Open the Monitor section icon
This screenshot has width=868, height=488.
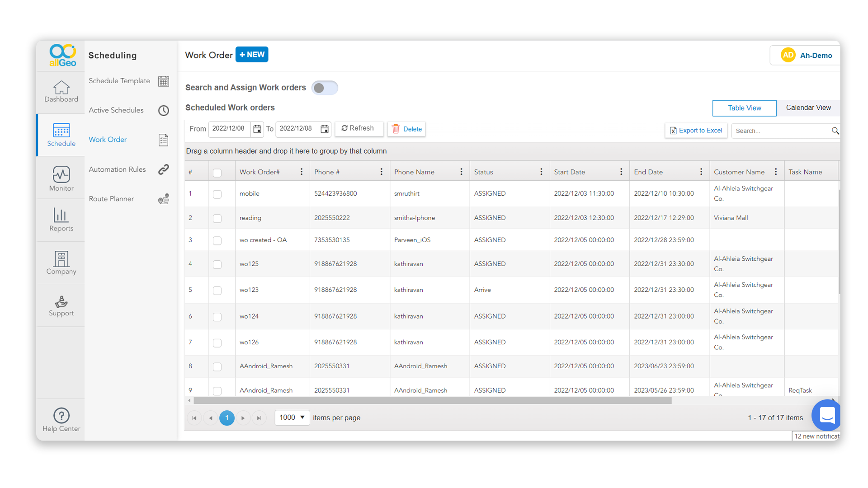click(61, 174)
